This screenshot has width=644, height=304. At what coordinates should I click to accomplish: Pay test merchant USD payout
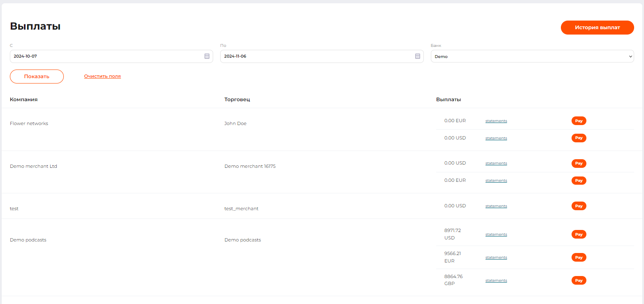pyautogui.click(x=579, y=206)
